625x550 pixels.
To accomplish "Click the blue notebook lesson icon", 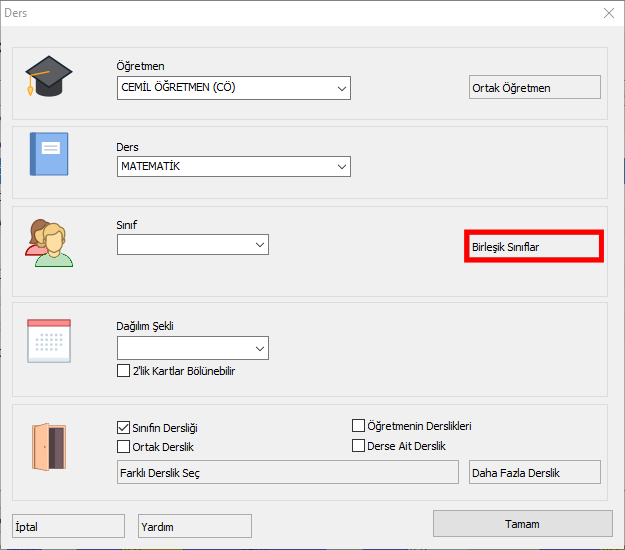I will click(x=49, y=154).
